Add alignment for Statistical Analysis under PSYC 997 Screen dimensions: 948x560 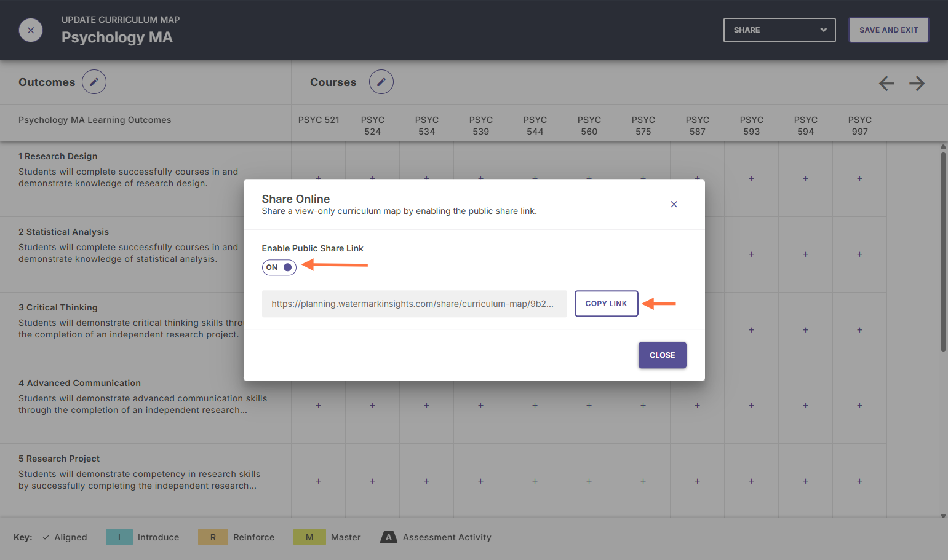[859, 254]
